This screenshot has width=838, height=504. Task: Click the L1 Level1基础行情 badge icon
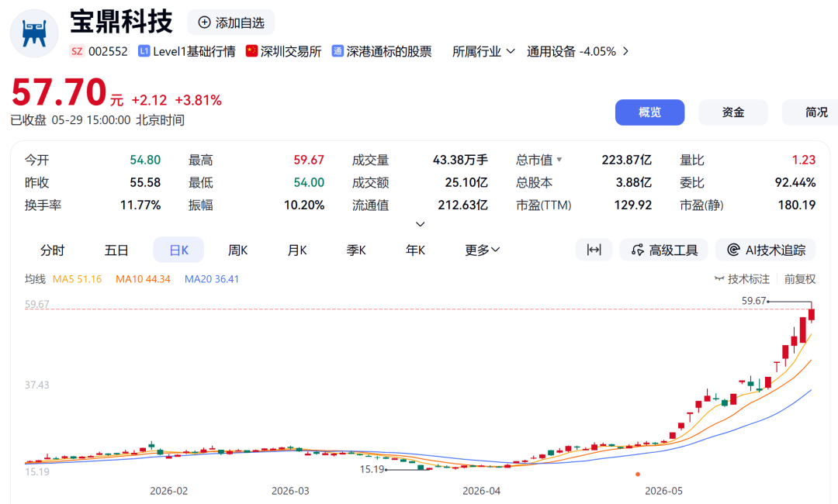pos(144,50)
